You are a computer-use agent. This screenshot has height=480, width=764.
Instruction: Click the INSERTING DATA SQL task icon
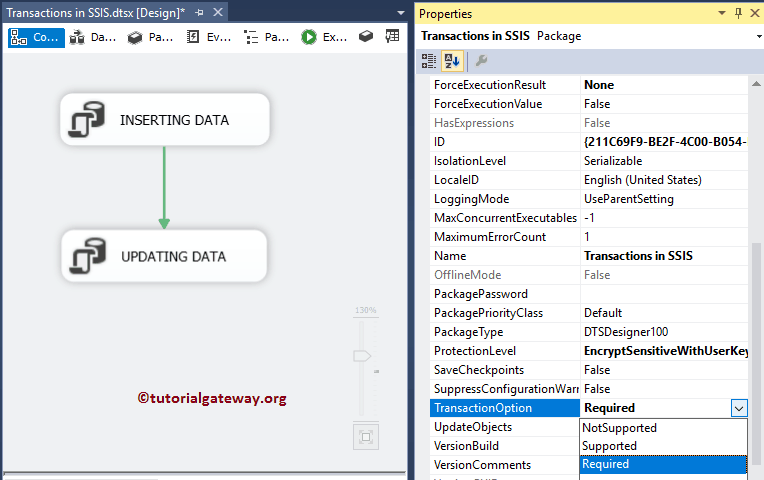(x=87, y=119)
